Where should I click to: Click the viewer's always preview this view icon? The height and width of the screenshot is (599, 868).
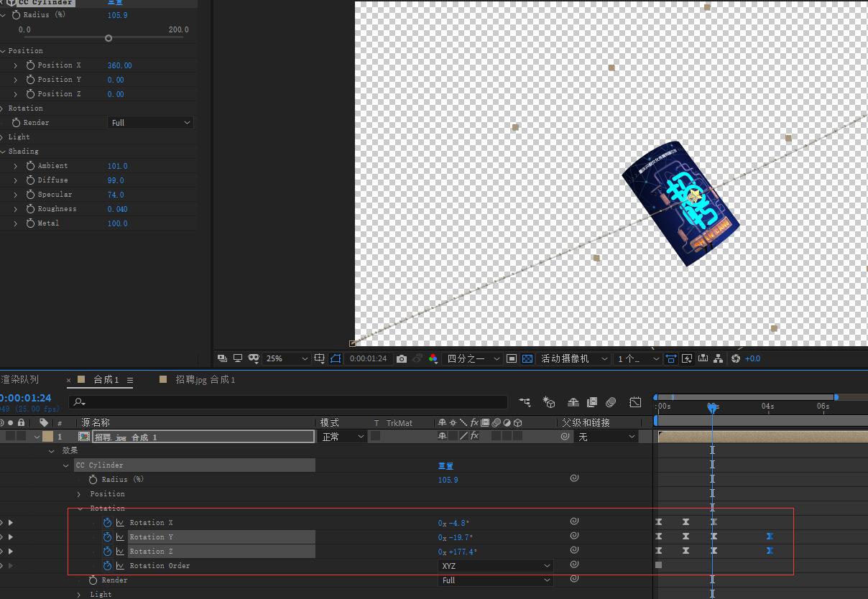(222, 358)
